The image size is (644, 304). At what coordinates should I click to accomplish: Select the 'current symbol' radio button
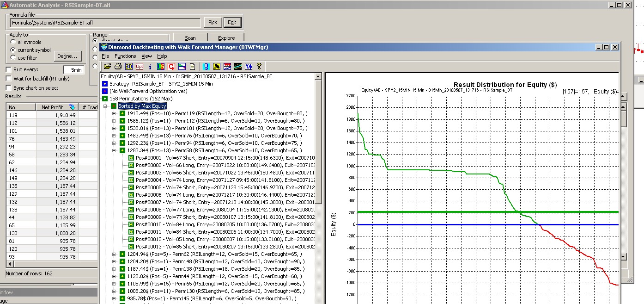(13, 50)
